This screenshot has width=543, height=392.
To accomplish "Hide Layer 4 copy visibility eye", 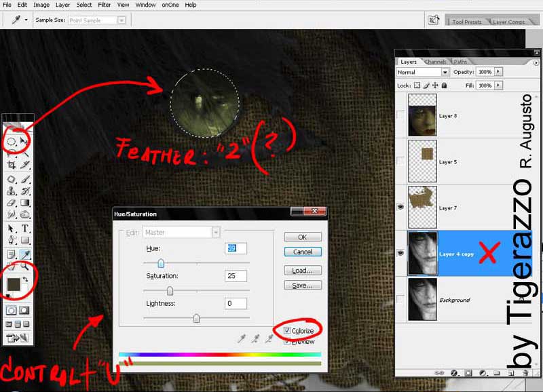I will 400,253.
